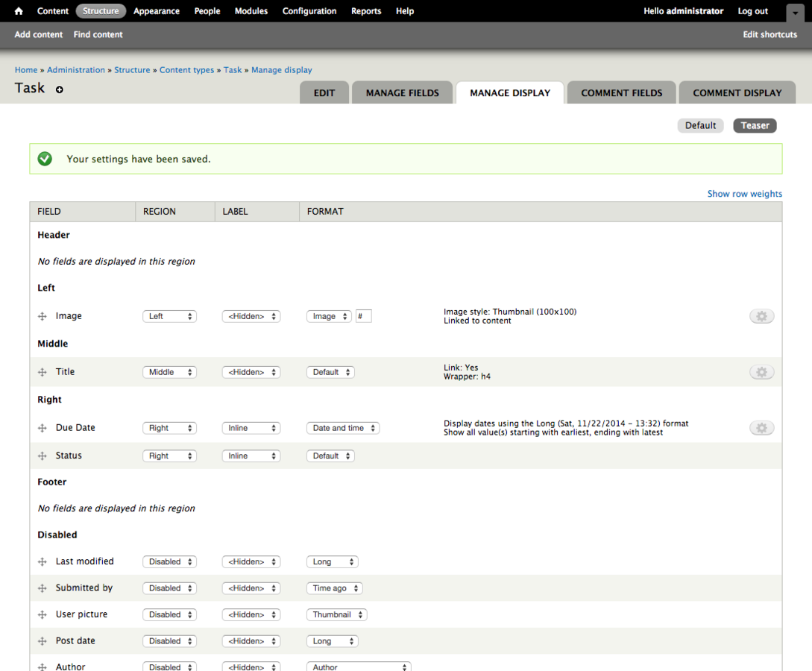The image size is (812, 671).
Task: Select the Teaser view mode
Action: 755,125
